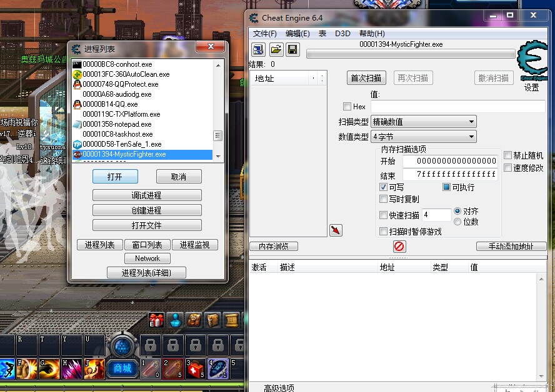
Task: Toggle the 可写 writable checkbox
Action: 383,187
